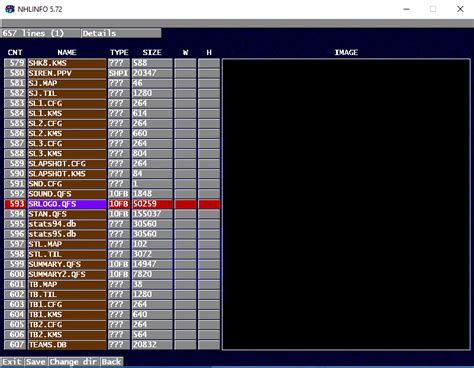The height and width of the screenshot is (368, 474).
Task: Select file stats94.db
Action: tap(67, 224)
